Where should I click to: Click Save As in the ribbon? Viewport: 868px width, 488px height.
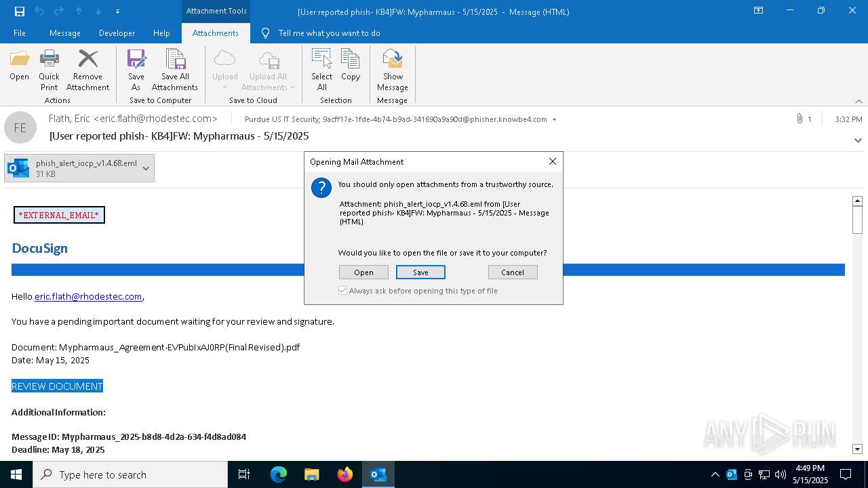(136, 70)
